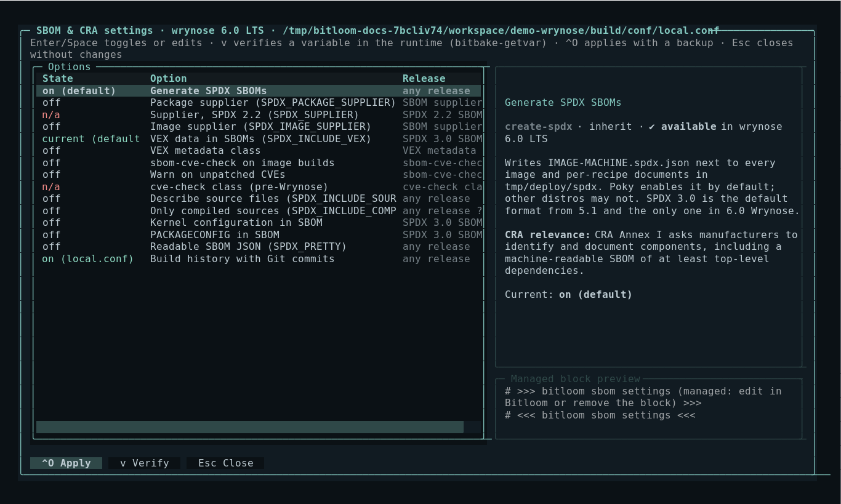Click the 'SPDX 2.2 SBOM' release cell
The image size is (841, 504).
coord(443,114)
